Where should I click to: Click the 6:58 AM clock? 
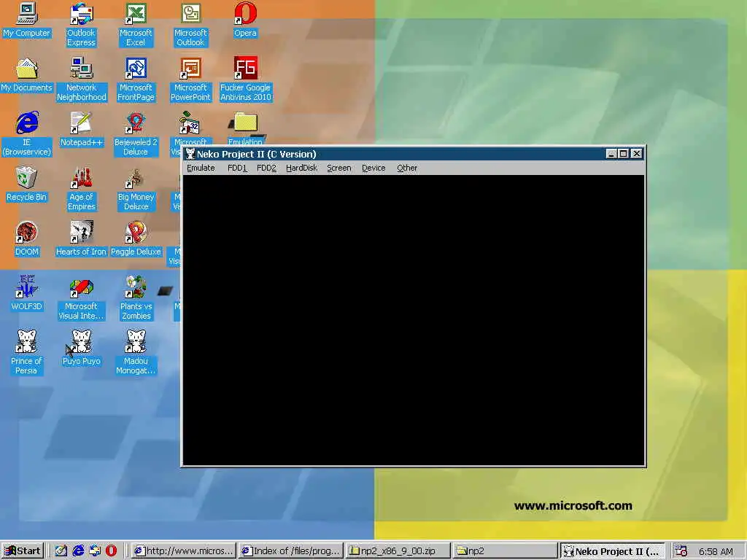pyautogui.click(x=716, y=551)
